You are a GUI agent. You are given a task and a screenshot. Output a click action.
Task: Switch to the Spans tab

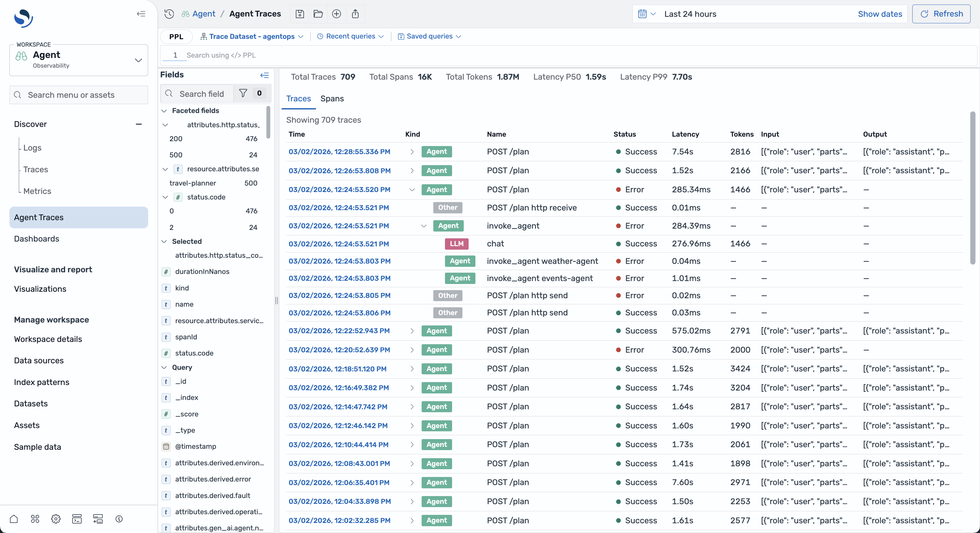click(332, 98)
